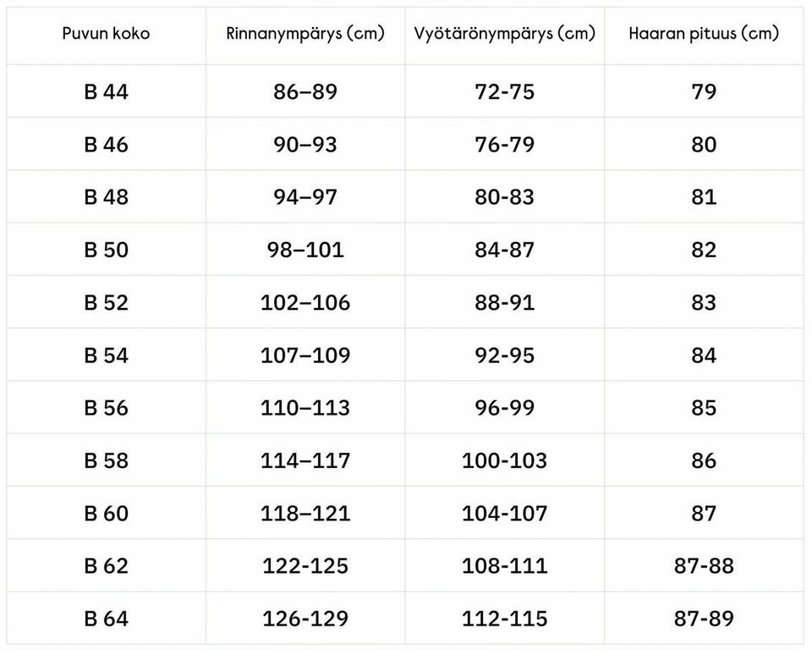Click inseam length 82 for B 50
The width and height of the screenshot is (812, 650).
pyautogui.click(x=704, y=250)
